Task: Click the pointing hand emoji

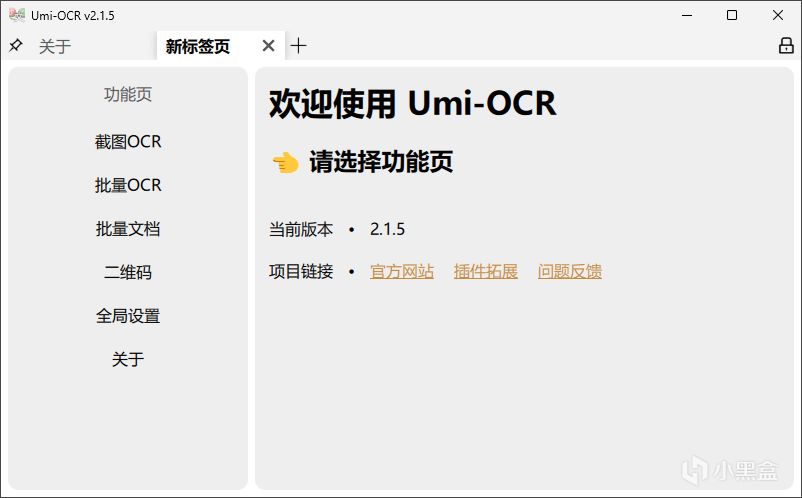Action: click(x=285, y=163)
